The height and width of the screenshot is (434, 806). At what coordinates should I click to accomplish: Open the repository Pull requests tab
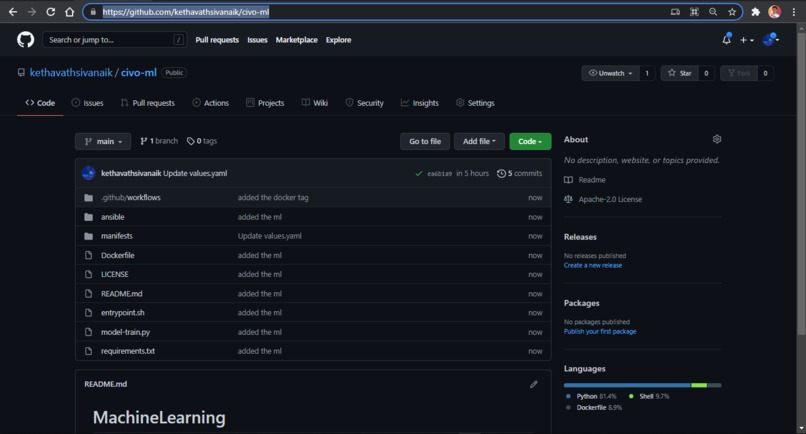148,103
